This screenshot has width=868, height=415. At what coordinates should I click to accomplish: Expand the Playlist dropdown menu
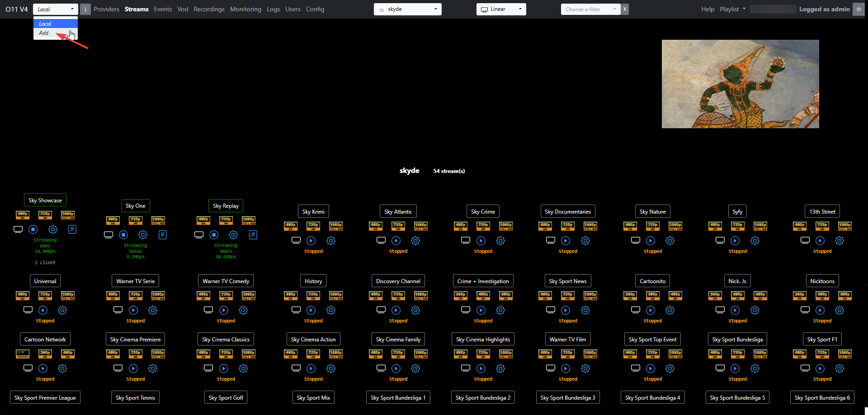(x=733, y=9)
